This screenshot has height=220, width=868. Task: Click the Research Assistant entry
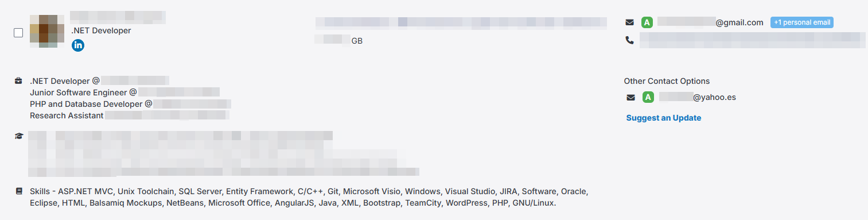pos(130,115)
